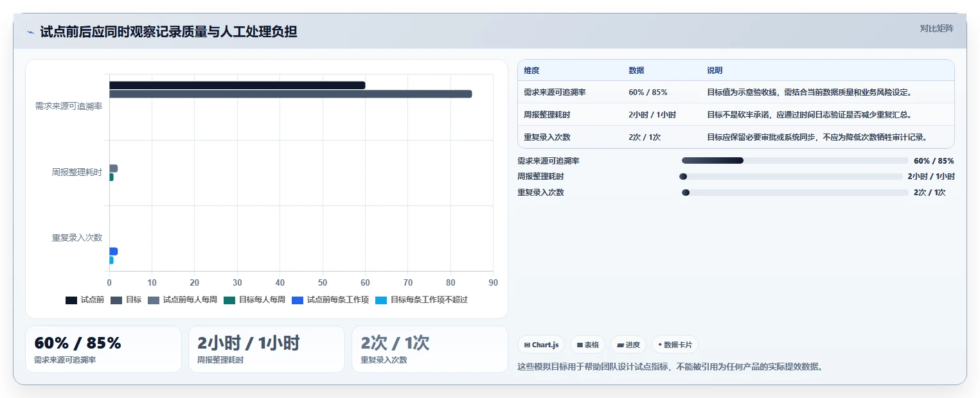Screen dimensions: 980x398
Task: Click the 2次 / 1次 stat card
Action: click(x=430, y=349)
